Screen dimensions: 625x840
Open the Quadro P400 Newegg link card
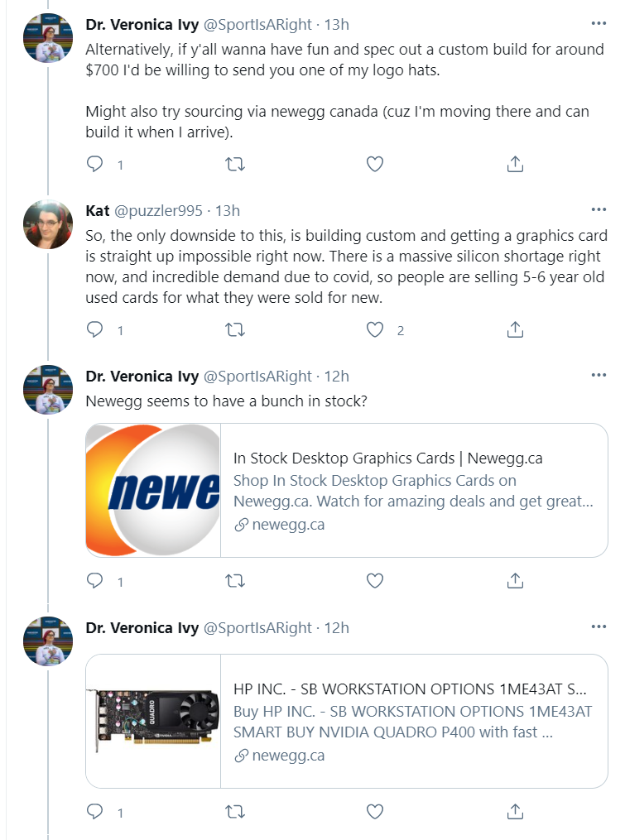click(x=347, y=721)
